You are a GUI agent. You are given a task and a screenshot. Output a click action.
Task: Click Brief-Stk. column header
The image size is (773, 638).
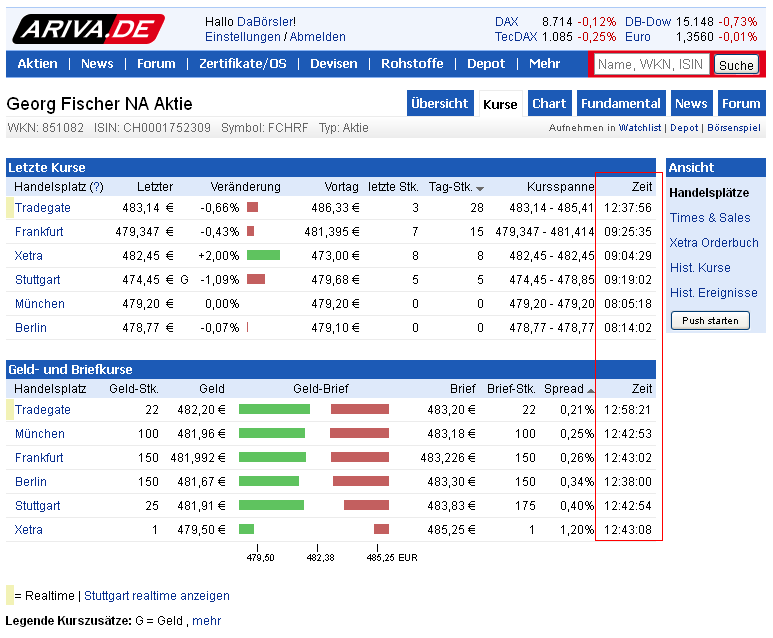tap(511, 389)
